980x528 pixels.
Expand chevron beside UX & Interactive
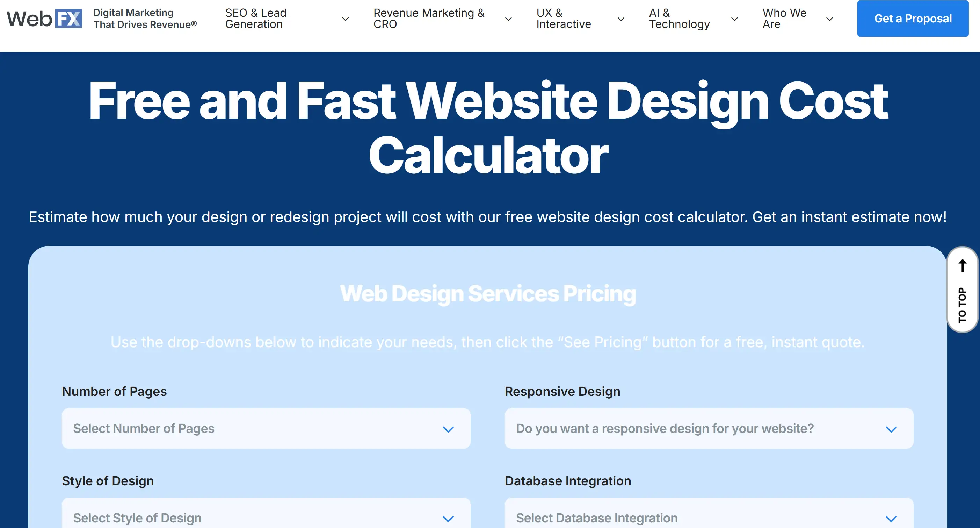pyautogui.click(x=621, y=19)
